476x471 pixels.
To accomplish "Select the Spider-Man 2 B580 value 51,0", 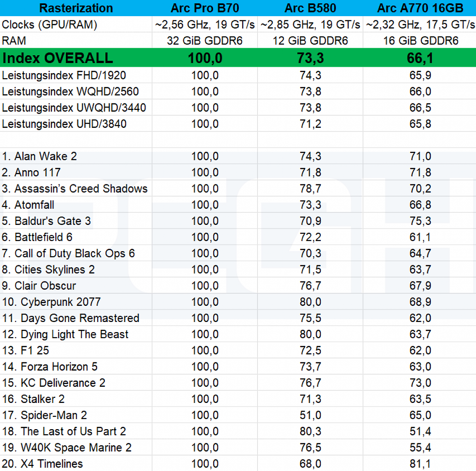I will pyautogui.click(x=310, y=415).
